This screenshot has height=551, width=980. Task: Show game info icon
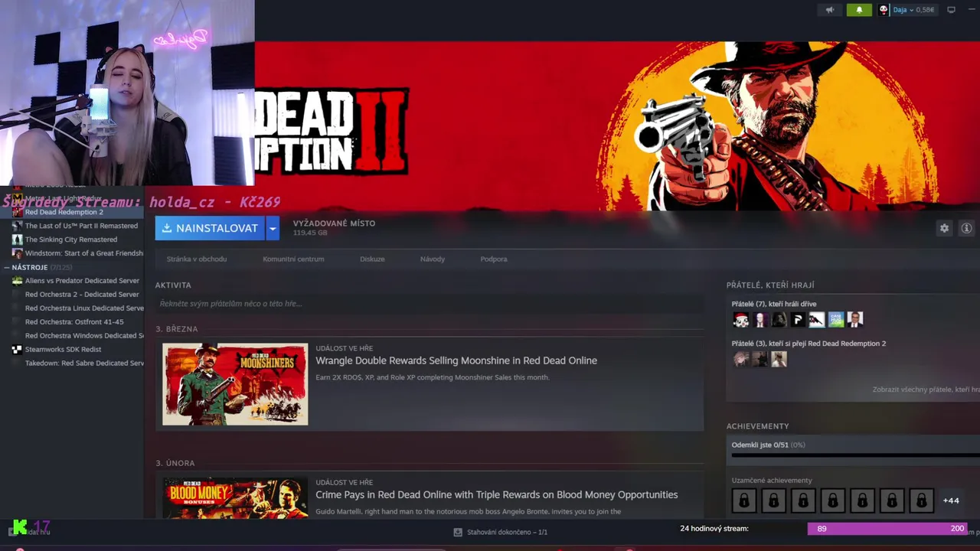coord(966,228)
